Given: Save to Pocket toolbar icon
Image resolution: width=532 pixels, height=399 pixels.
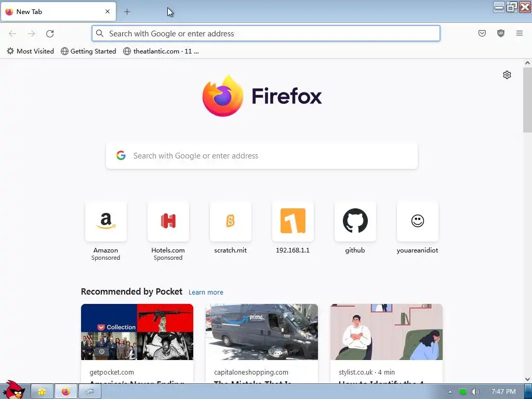Looking at the screenshot, I should click(482, 33).
